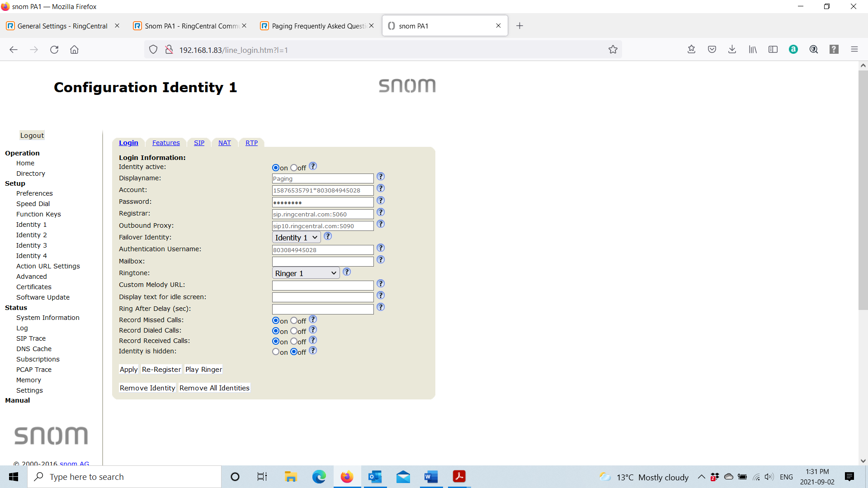Go to Firefox home page icon
This screenshot has height=488, width=868.
pyautogui.click(x=74, y=50)
